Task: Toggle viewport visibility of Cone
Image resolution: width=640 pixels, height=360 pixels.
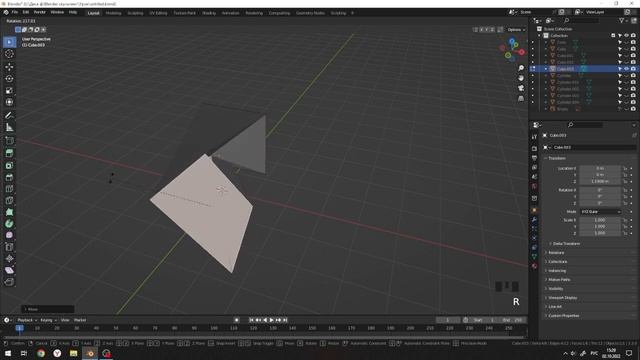Action: pyautogui.click(x=627, y=42)
